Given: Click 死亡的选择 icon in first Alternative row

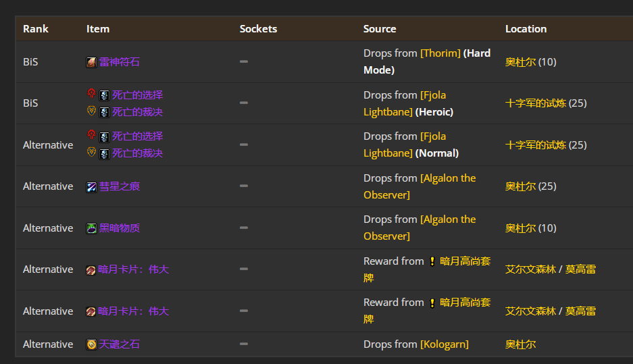Looking at the screenshot, I should click(x=104, y=137).
